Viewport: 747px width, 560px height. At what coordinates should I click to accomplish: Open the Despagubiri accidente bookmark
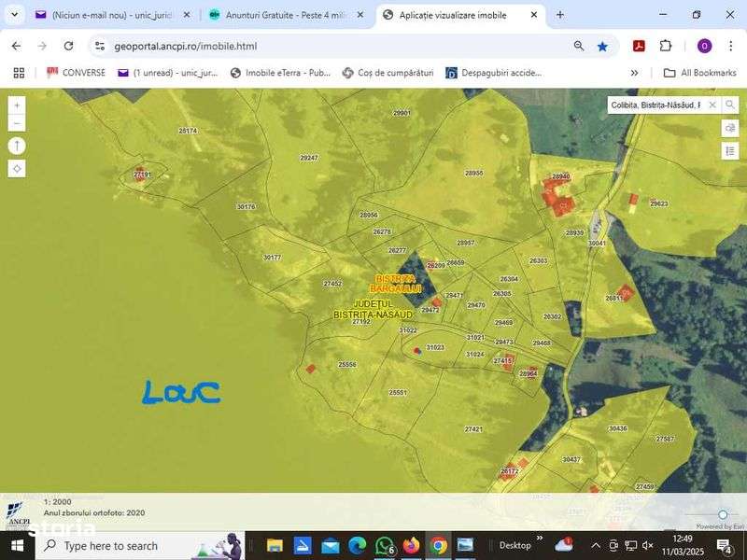(494, 73)
